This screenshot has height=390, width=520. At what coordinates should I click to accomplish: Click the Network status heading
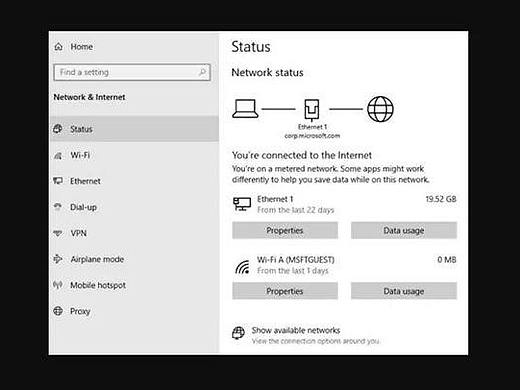[267, 72]
